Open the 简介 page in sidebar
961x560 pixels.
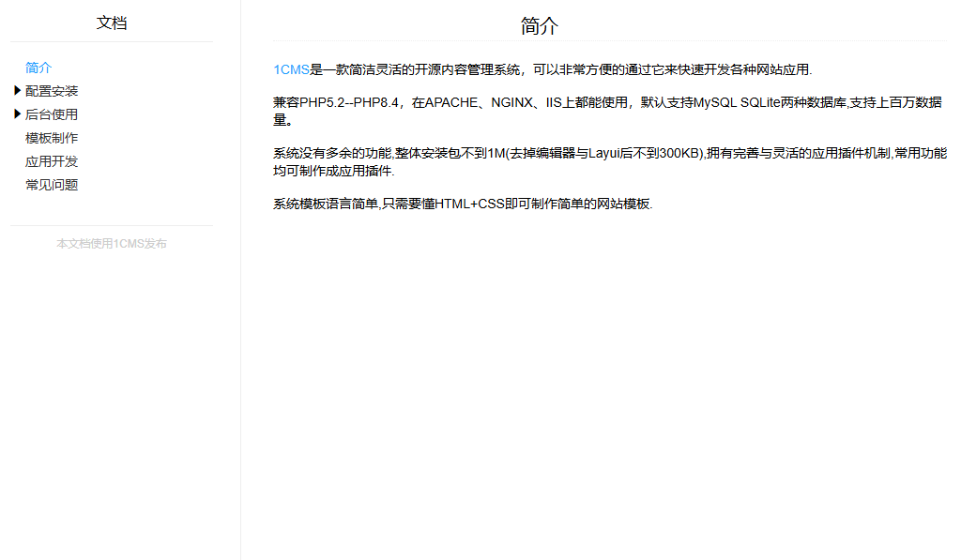(x=38, y=68)
